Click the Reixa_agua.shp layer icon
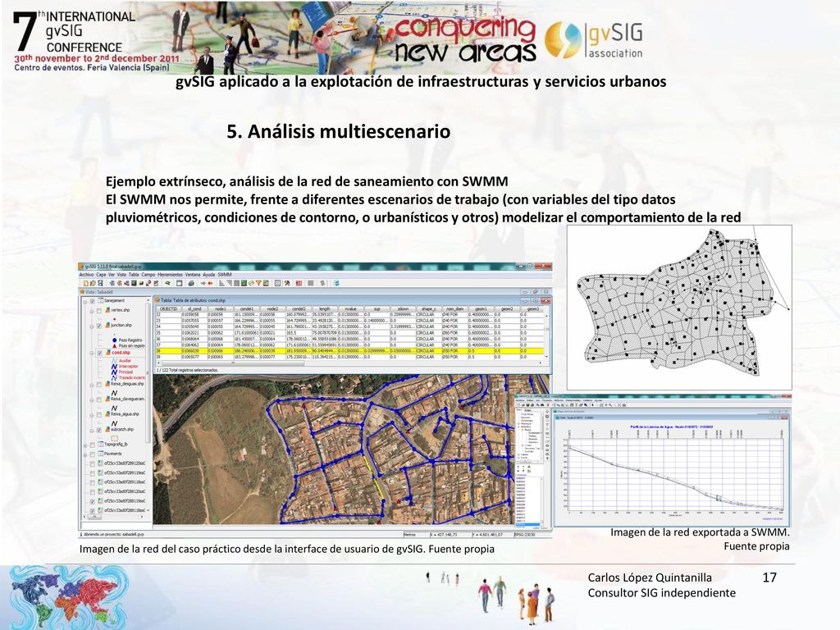840x630 pixels. [x=107, y=413]
